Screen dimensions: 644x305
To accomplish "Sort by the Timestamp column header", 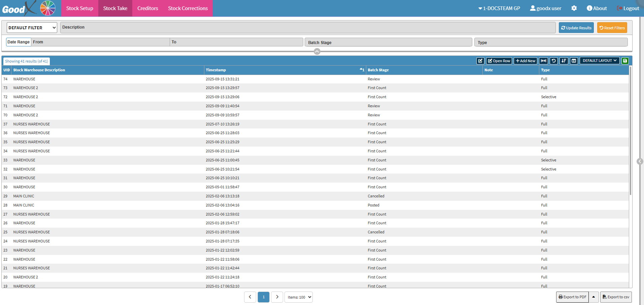I will [215, 70].
